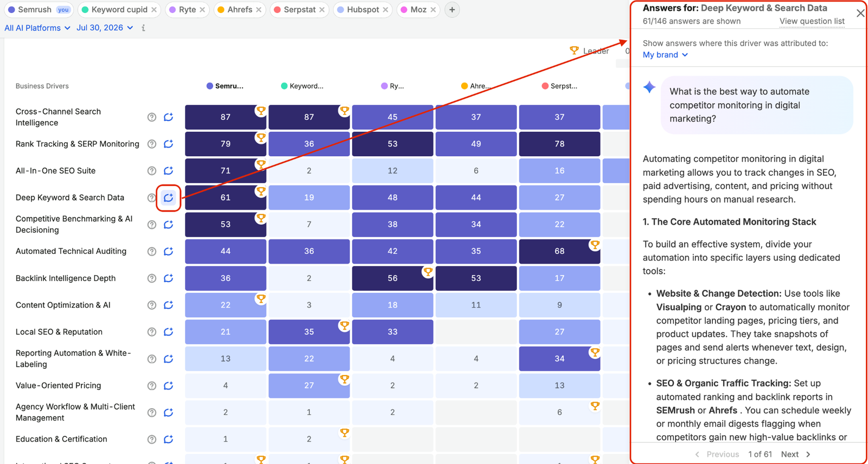This screenshot has height=464, width=868.
Task: Add a competitor with the plus button
Action: click(452, 10)
